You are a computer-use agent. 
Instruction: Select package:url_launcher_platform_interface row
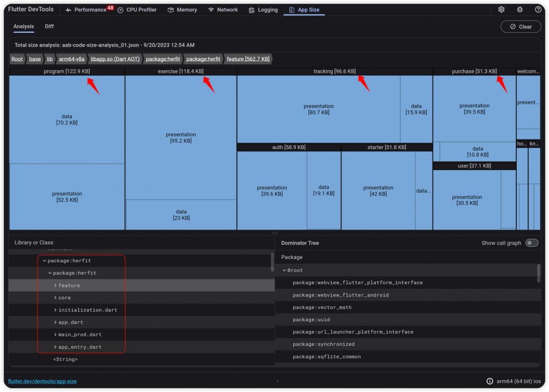click(407, 332)
